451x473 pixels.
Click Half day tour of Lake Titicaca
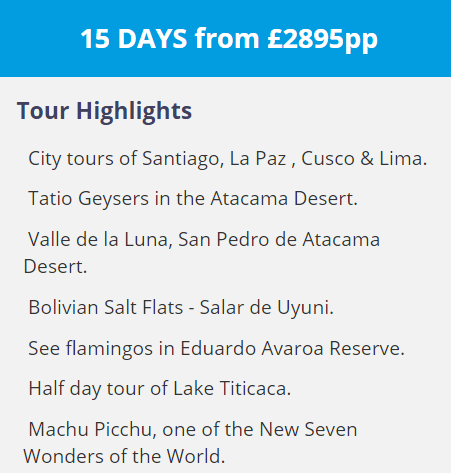pos(160,389)
